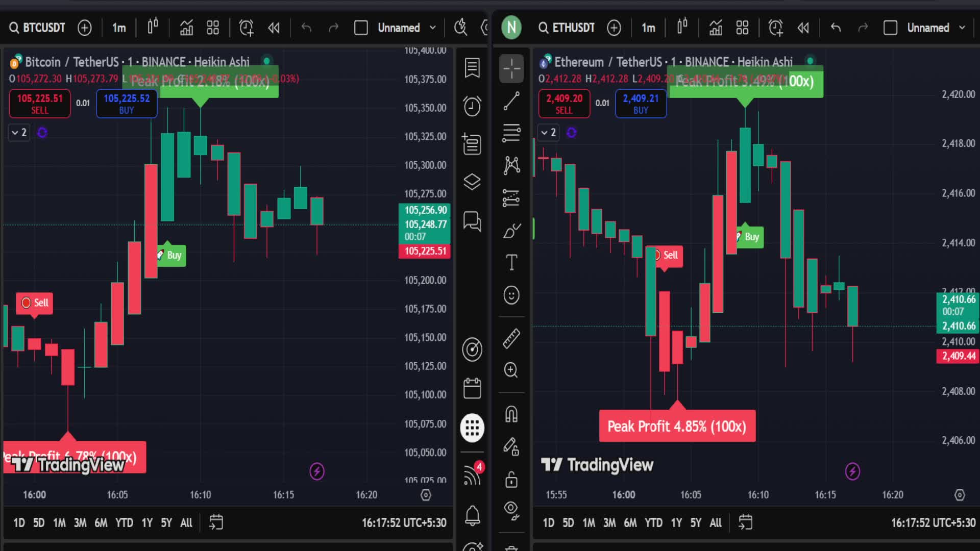Image resolution: width=980 pixels, height=551 pixels.
Task: Start bar replay on BTC chart
Action: tap(274, 28)
